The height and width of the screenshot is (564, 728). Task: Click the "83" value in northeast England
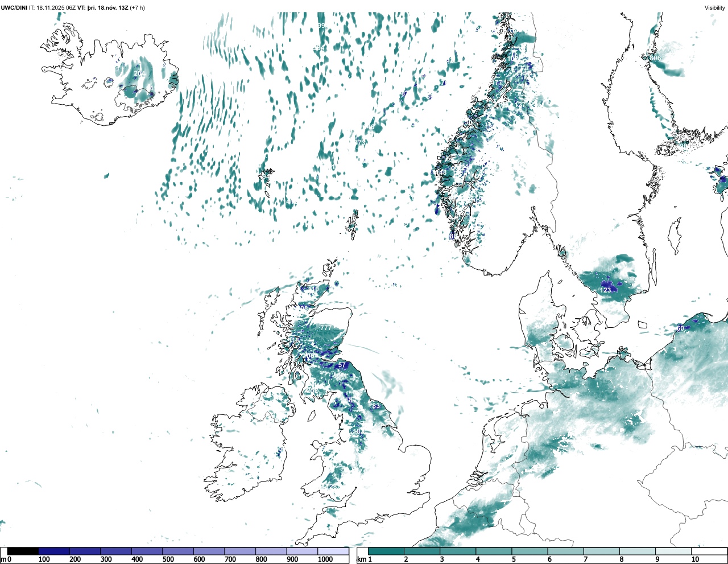[x=375, y=406]
